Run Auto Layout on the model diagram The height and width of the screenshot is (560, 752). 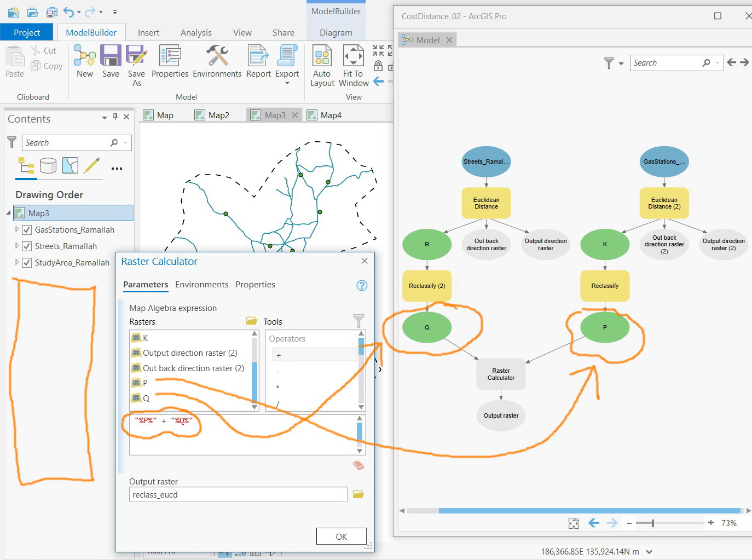coord(322,61)
